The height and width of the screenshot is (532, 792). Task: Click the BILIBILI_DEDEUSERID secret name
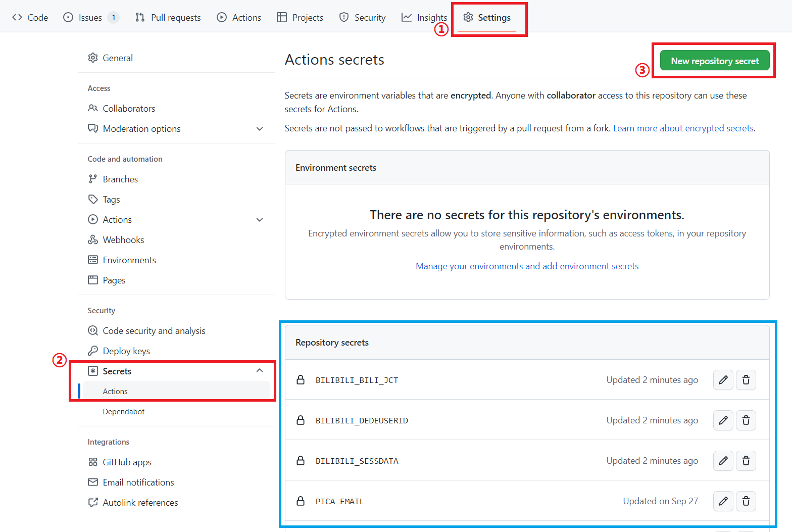coord(362,421)
